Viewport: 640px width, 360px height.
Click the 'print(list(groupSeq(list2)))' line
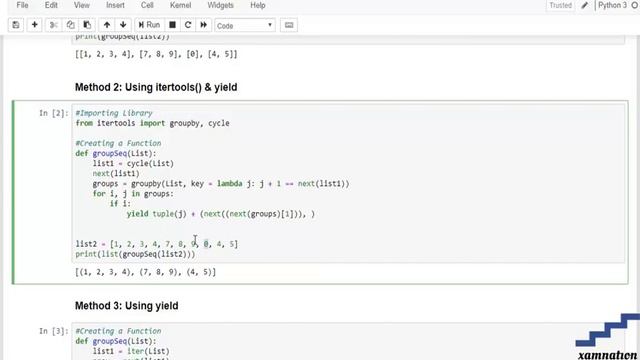(136, 254)
